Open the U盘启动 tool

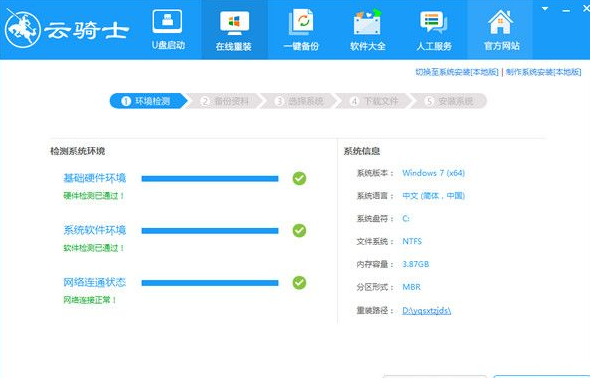click(168, 30)
